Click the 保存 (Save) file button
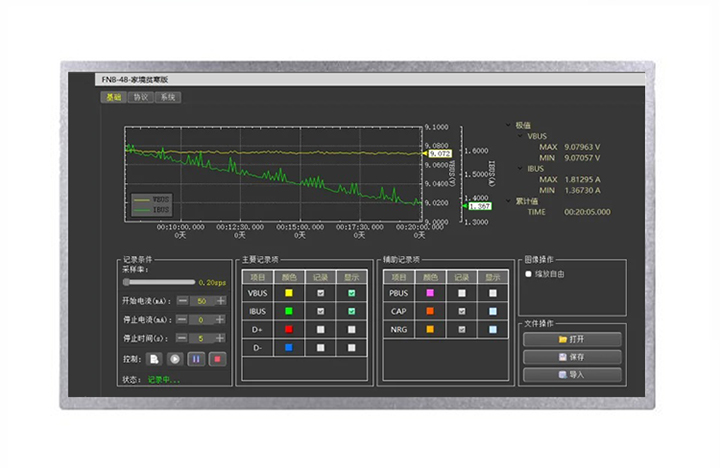This screenshot has width=720, height=468. [572, 357]
